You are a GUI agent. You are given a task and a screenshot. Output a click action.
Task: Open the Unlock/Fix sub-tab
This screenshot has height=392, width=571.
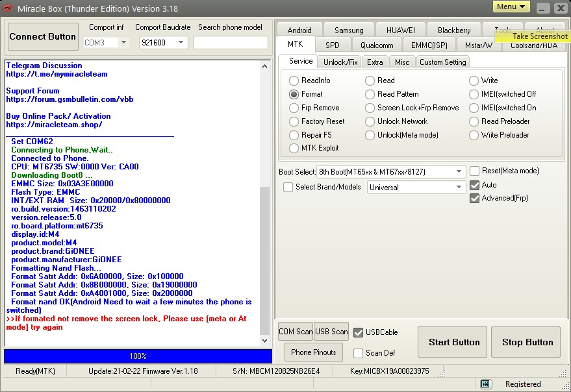pos(340,62)
